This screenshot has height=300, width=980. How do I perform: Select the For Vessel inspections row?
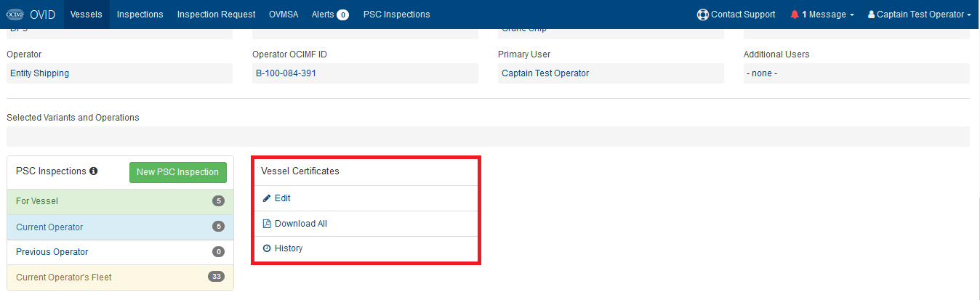(x=120, y=201)
